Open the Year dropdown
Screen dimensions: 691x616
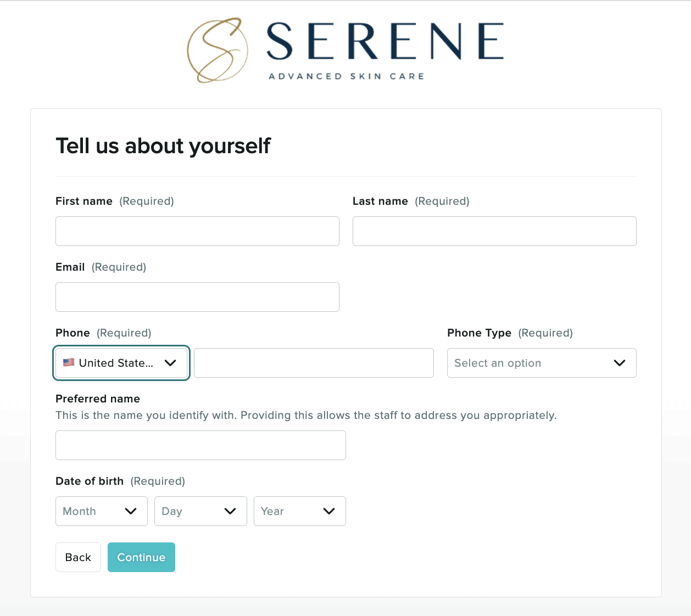pyautogui.click(x=299, y=511)
